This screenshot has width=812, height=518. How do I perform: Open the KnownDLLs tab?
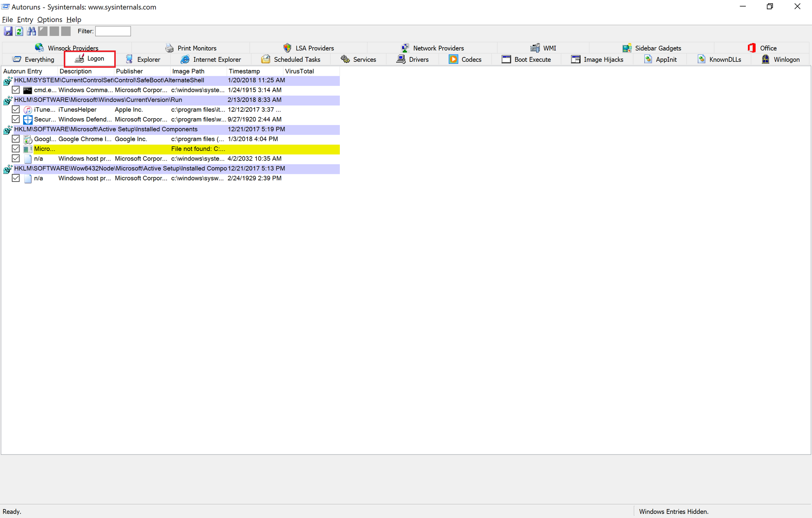tap(719, 59)
